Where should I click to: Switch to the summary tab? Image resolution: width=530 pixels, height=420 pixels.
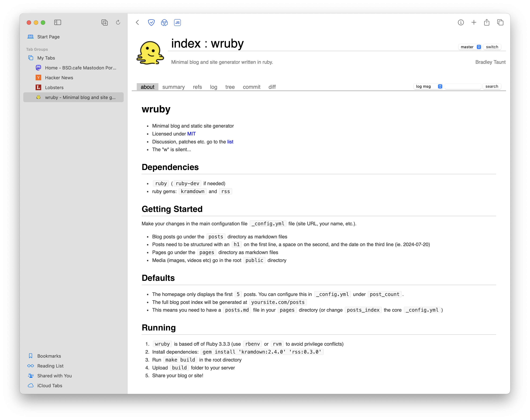pyautogui.click(x=173, y=87)
